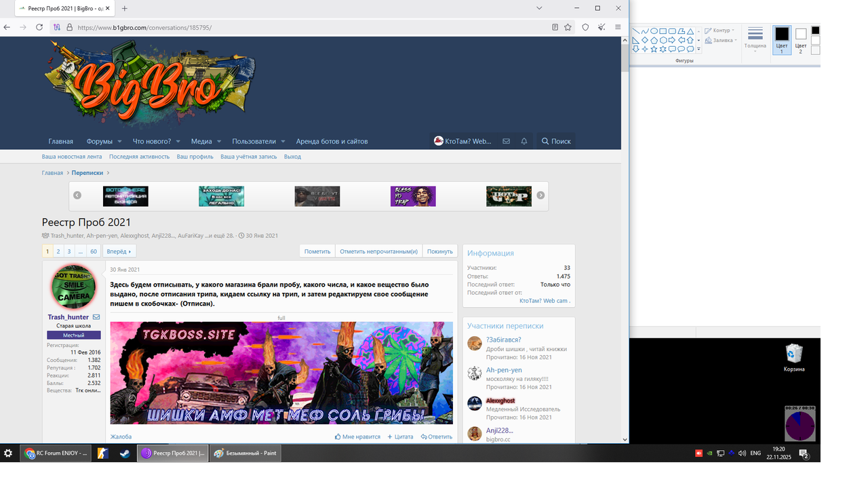This screenshot has height=488, width=868.
Task: Select the left arrow shape in Paint
Action: click(x=682, y=40)
